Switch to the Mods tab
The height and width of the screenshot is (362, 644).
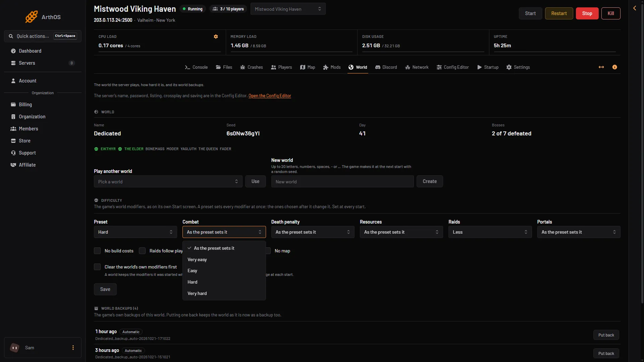coord(332,67)
